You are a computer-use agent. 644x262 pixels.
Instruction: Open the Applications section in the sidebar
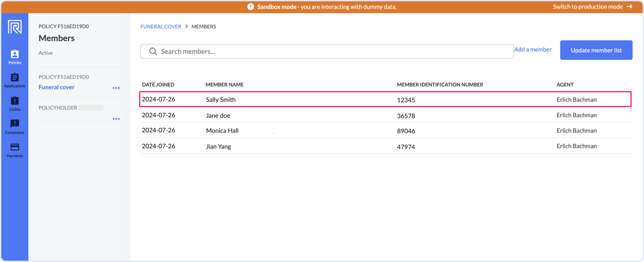[15, 80]
